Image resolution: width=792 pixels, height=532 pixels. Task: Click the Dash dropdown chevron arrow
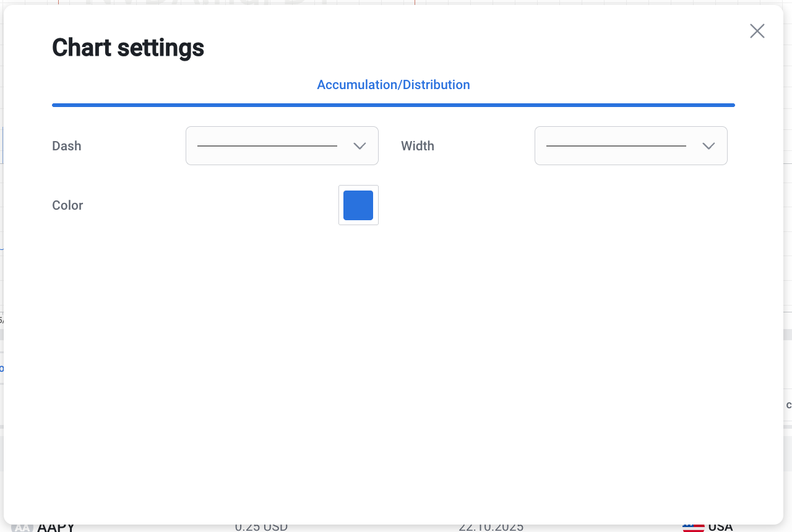click(359, 146)
